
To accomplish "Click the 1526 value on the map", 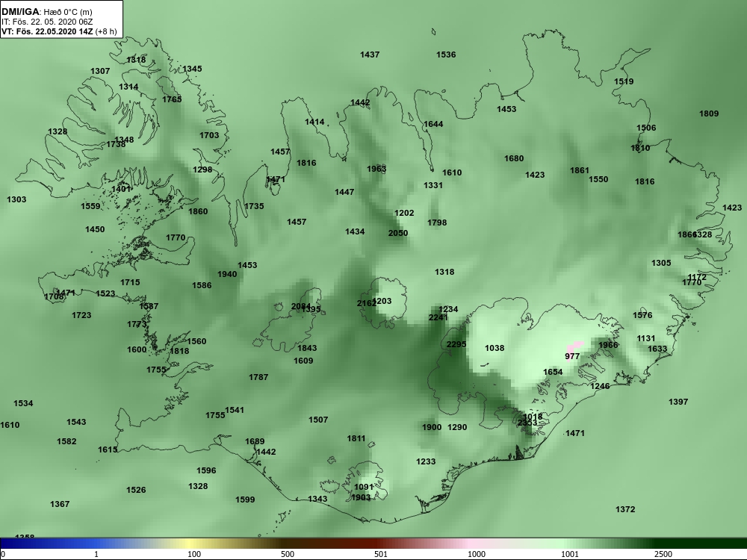I will (x=136, y=491).
